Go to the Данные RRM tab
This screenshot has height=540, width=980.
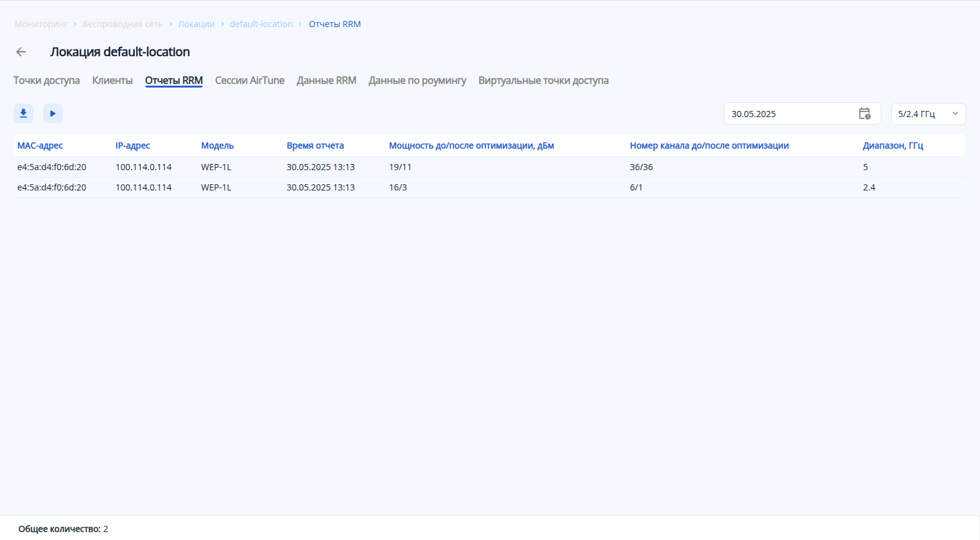coord(326,81)
